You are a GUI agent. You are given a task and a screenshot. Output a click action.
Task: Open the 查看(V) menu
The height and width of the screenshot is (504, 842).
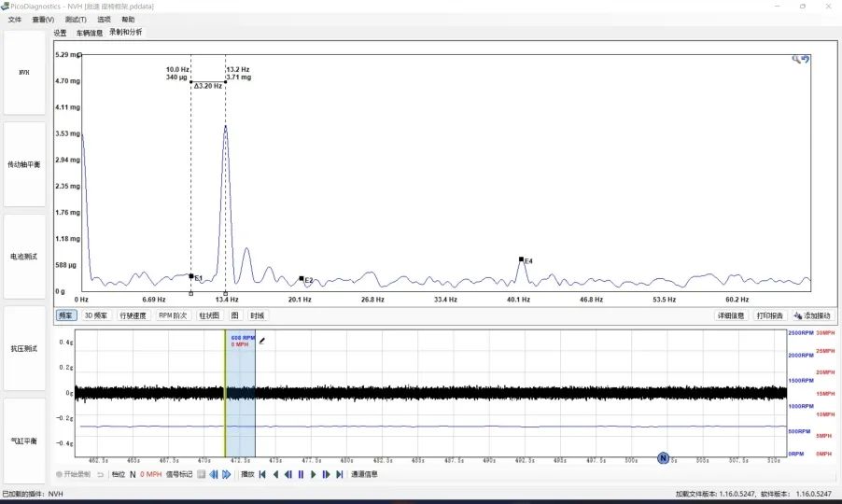43,20
